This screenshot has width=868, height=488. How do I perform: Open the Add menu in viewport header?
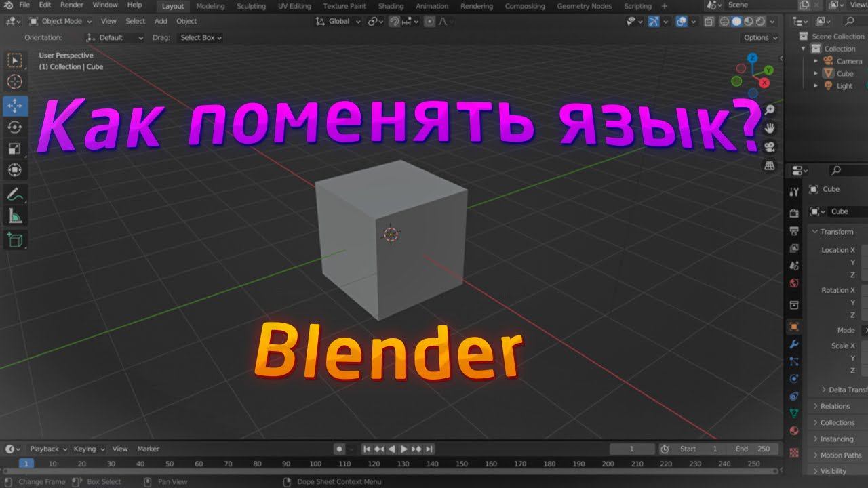point(161,21)
